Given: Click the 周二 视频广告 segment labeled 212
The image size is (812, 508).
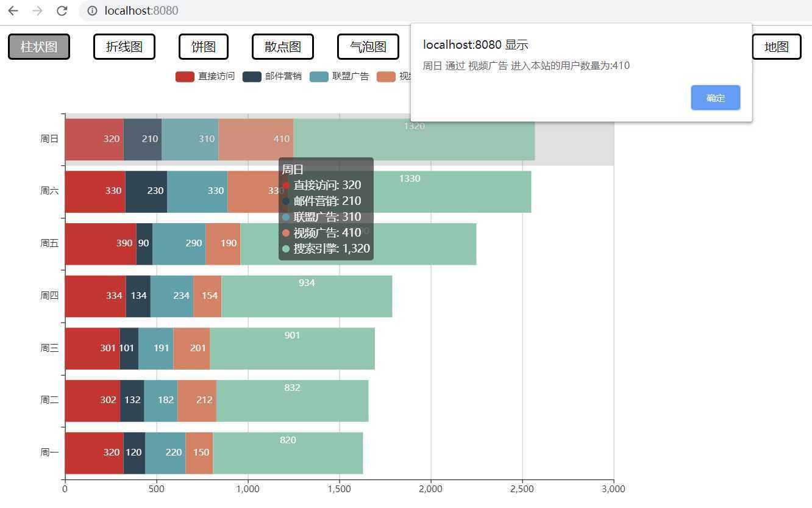Looking at the screenshot, I should [x=197, y=401].
